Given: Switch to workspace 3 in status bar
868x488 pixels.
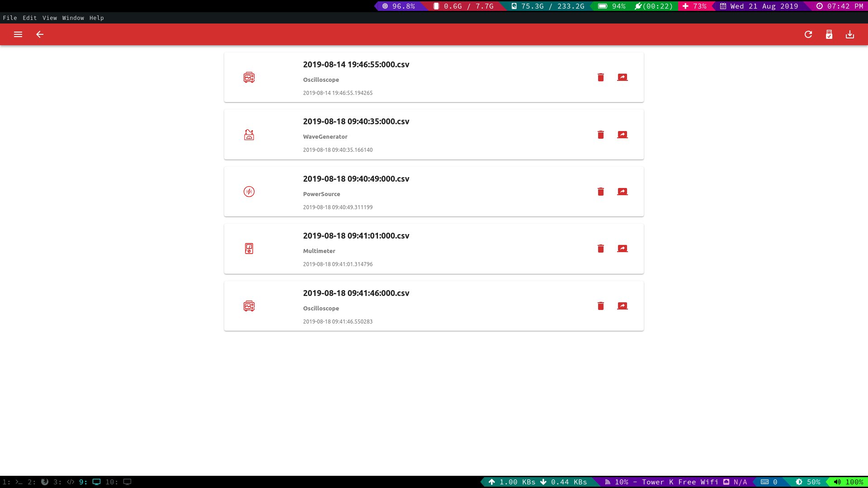Looking at the screenshot, I should (x=64, y=482).
